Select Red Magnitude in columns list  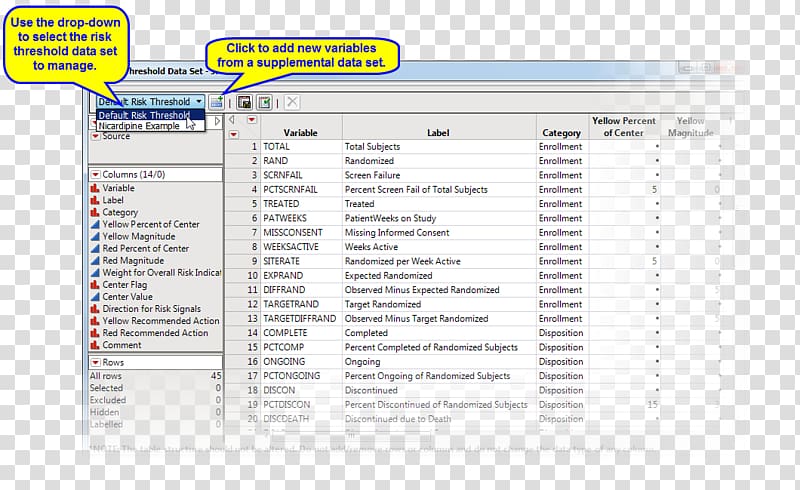point(133,260)
